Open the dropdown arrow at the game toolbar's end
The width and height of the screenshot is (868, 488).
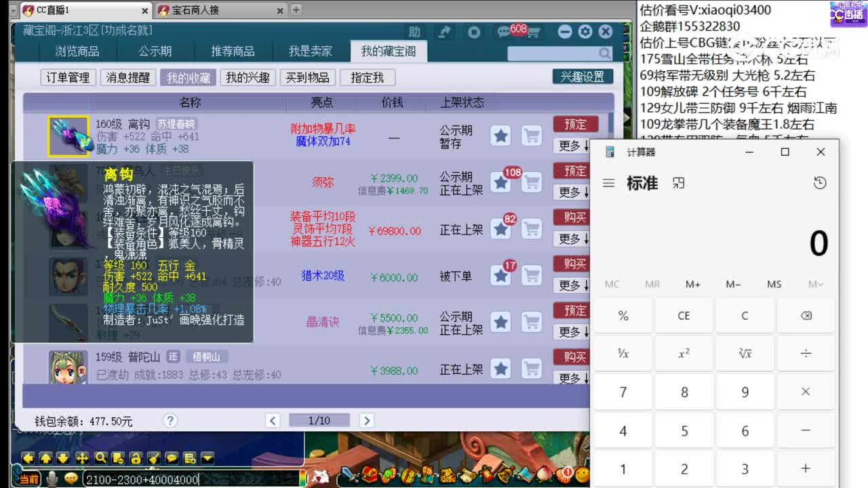pyautogui.click(x=208, y=458)
